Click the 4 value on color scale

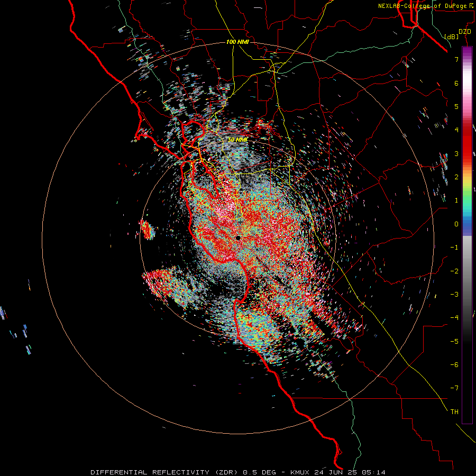pos(456,130)
